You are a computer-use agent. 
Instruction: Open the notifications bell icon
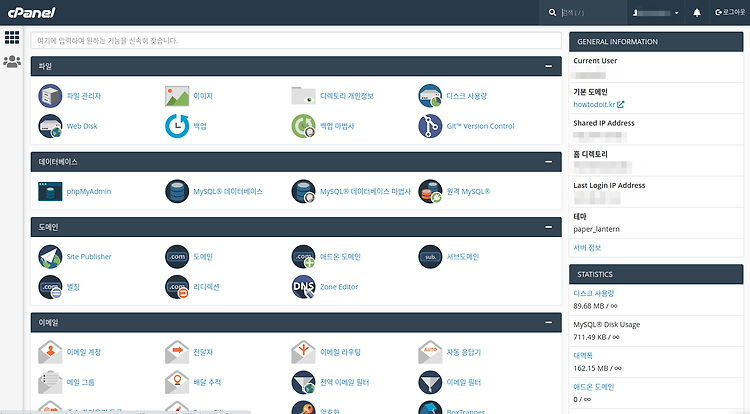coord(697,12)
